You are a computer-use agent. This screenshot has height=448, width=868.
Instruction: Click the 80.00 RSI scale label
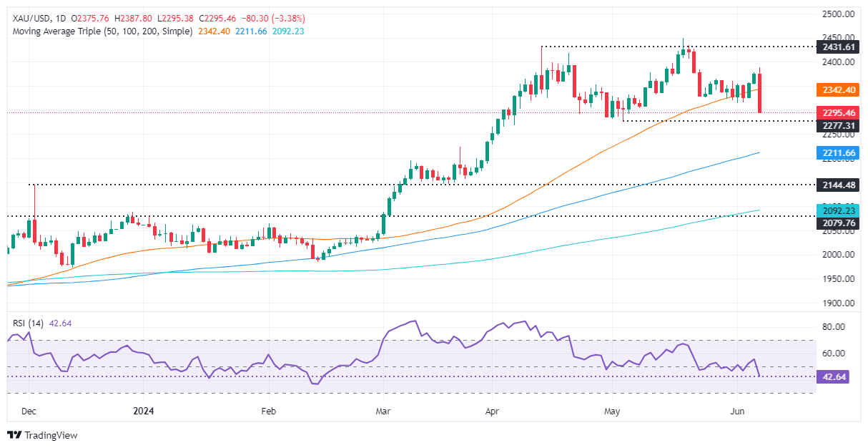[835, 326]
